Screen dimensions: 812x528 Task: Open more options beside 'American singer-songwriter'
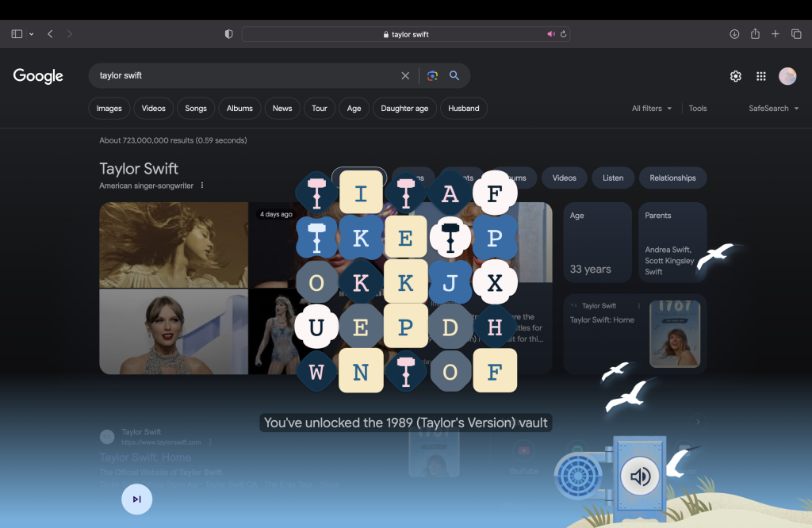(x=202, y=186)
